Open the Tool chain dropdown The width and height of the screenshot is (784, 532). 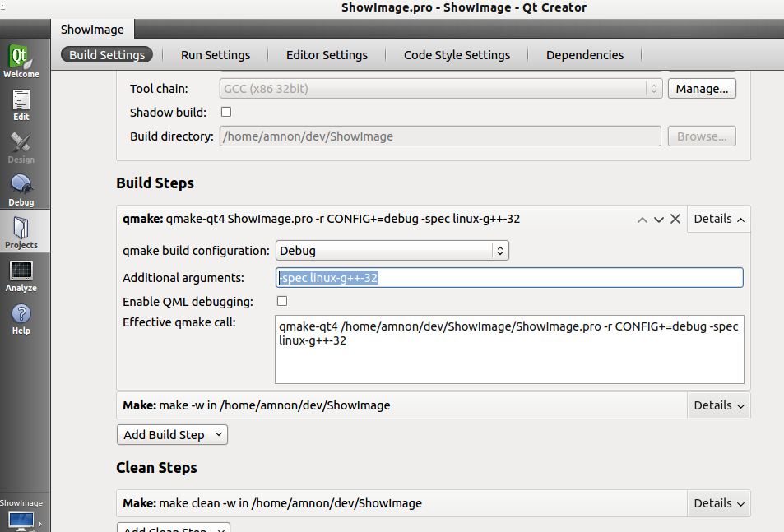pyautogui.click(x=440, y=89)
